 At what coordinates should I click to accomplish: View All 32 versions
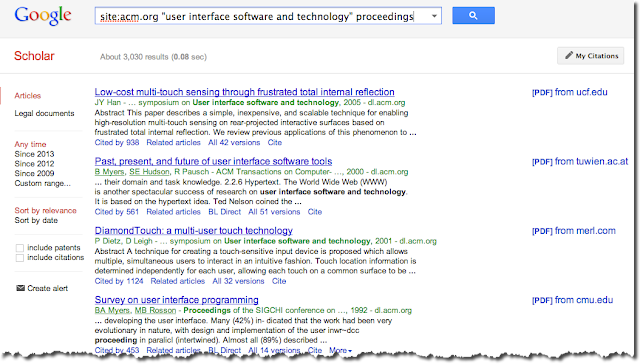point(238,281)
